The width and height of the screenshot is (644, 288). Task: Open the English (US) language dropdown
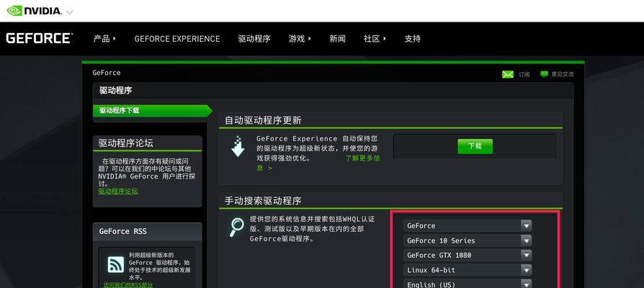click(468, 284)
